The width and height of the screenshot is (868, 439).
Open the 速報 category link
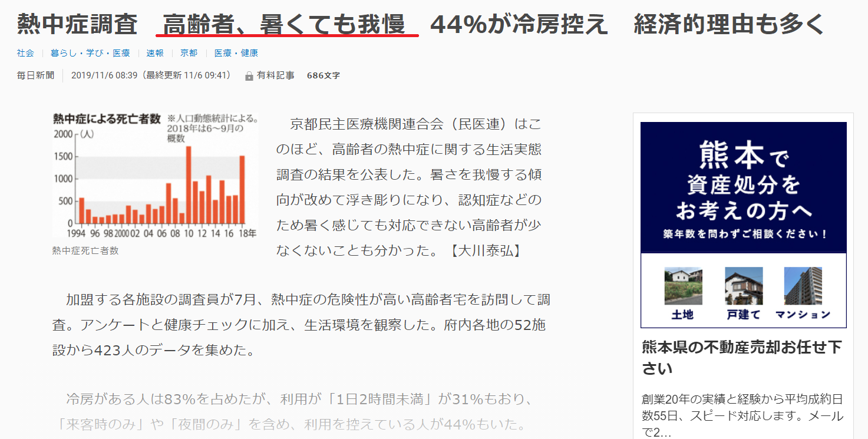click(155, 53)
